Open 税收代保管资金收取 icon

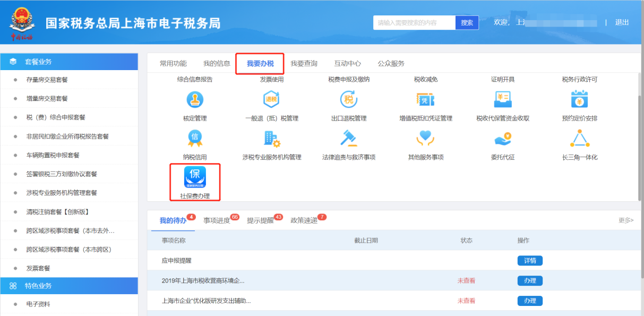(502, 99)
